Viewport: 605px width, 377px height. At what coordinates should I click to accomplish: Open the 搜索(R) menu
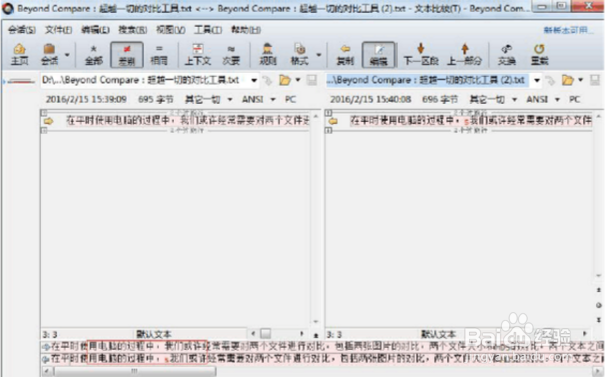coord(132,30)
